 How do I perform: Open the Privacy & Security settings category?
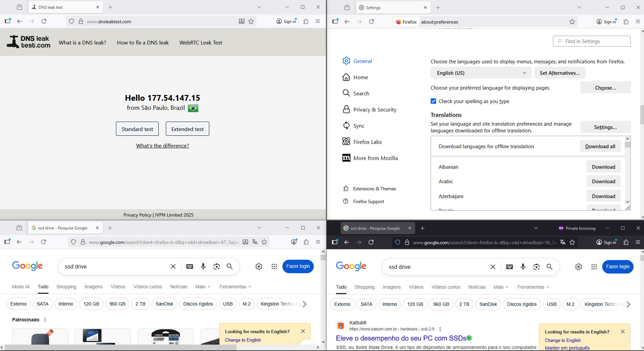(369, 109)
